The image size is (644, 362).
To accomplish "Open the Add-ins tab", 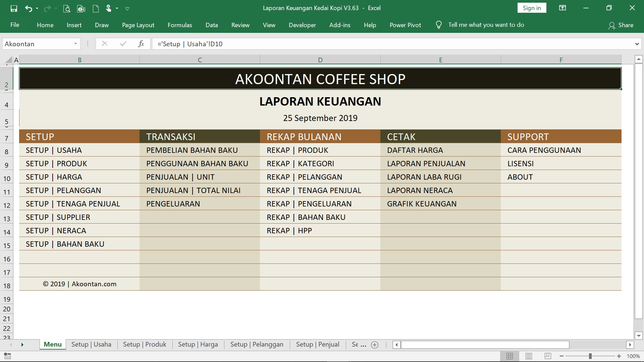I will [x=340, y=25].
